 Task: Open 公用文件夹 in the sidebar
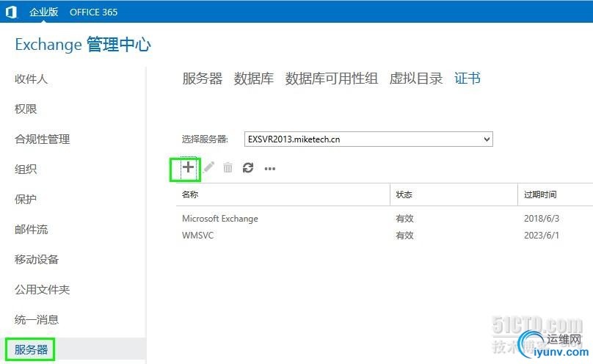(x=42, y=290)
